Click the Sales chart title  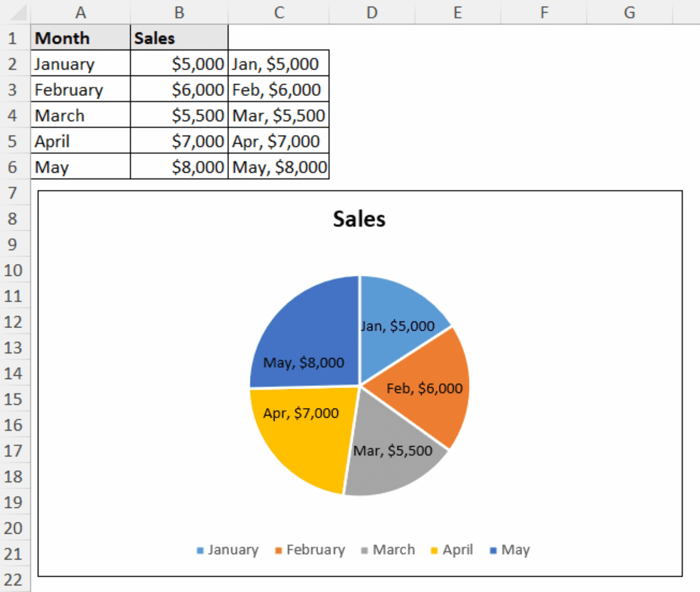[359, 219]
